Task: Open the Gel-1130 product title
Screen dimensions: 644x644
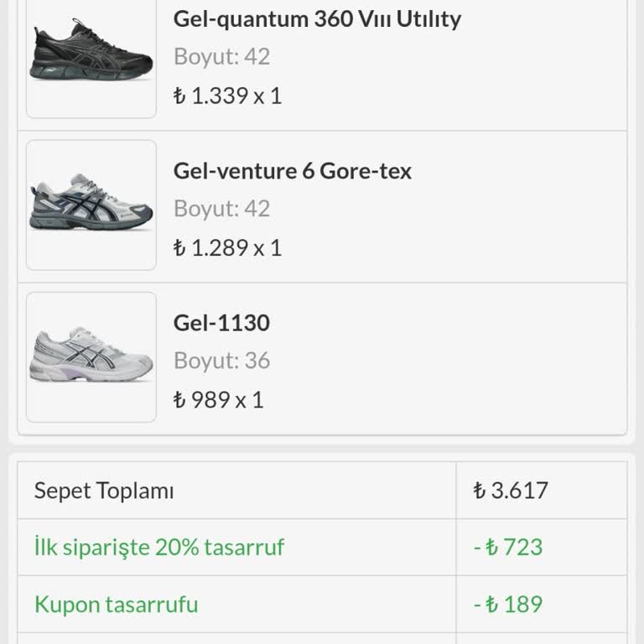Action: (x=221, y=323)
